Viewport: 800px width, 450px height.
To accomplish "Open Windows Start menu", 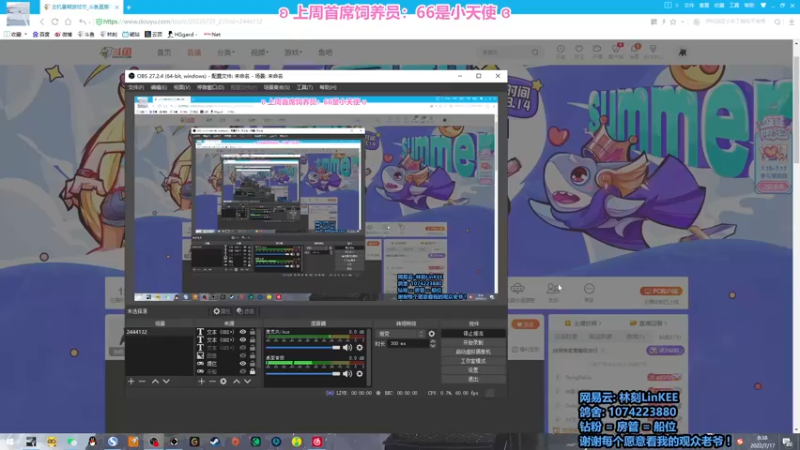I will [10, 441].
